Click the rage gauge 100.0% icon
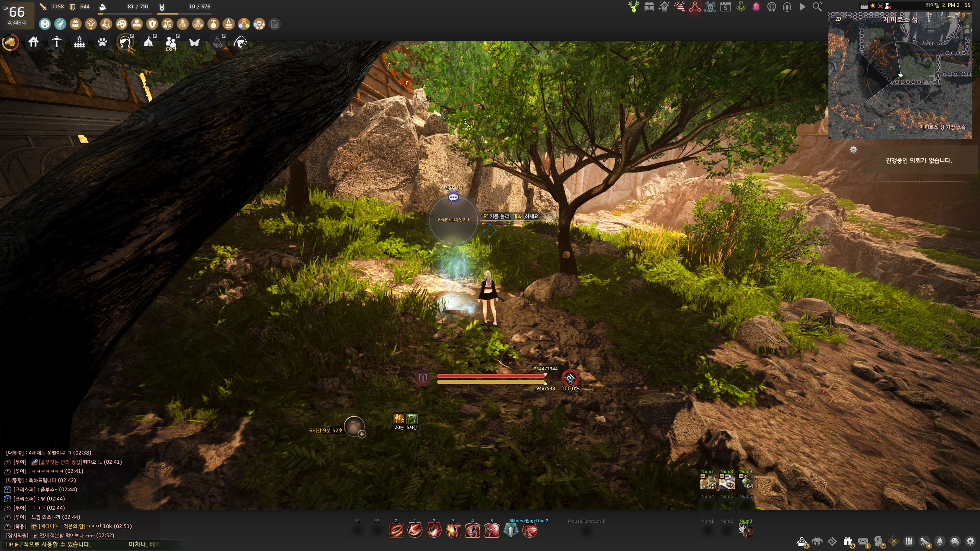Screen dimensions: 980x551 pos(570,378)
